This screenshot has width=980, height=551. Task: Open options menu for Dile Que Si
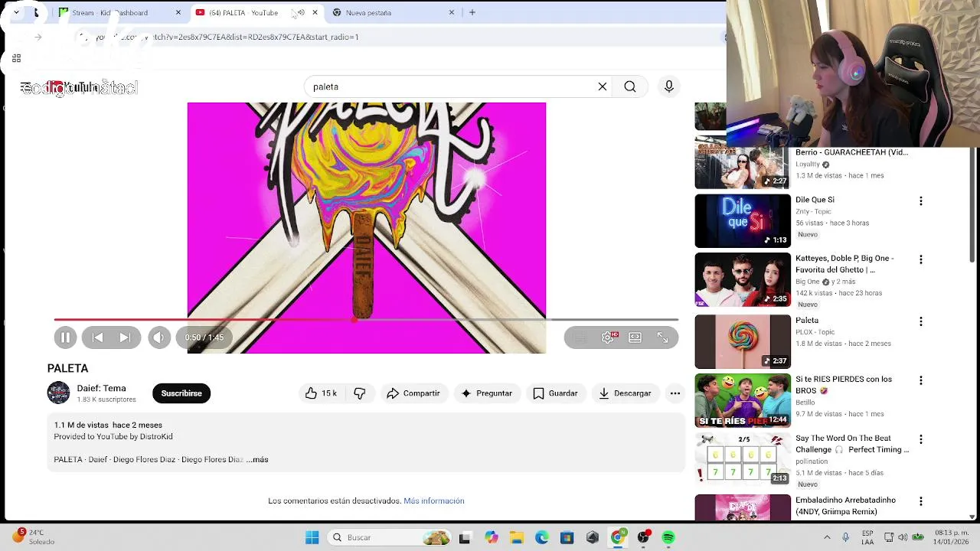[x=921, y=201]
